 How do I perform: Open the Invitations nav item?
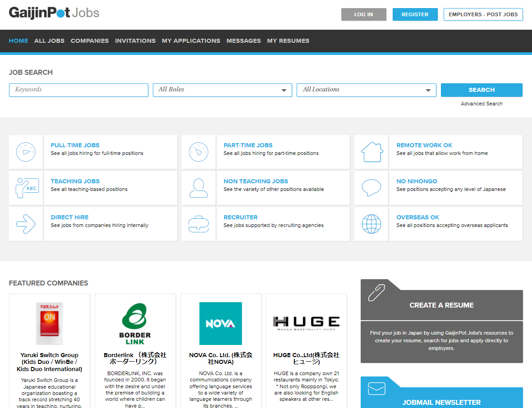tap(135, 41)
